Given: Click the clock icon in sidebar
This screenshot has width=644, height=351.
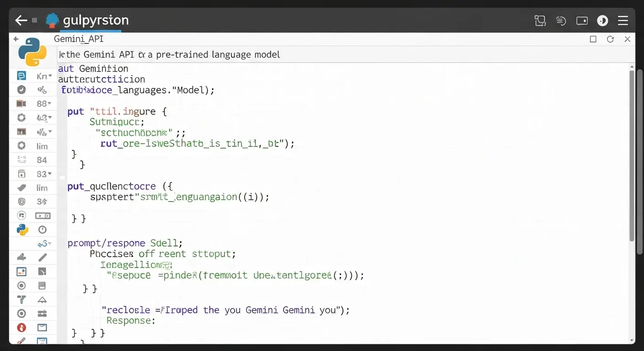Looking at the screenshot, I should pyautogui.click(x=42, y=229).
